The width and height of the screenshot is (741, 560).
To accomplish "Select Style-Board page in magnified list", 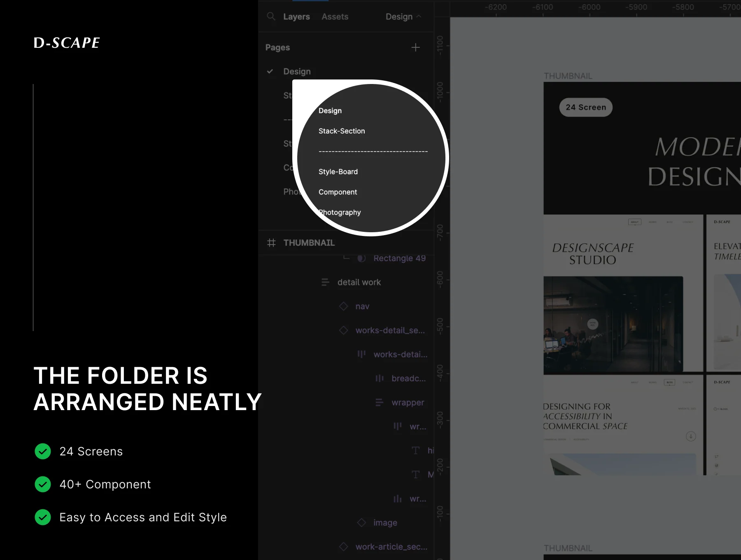I will tap(338, 171).
